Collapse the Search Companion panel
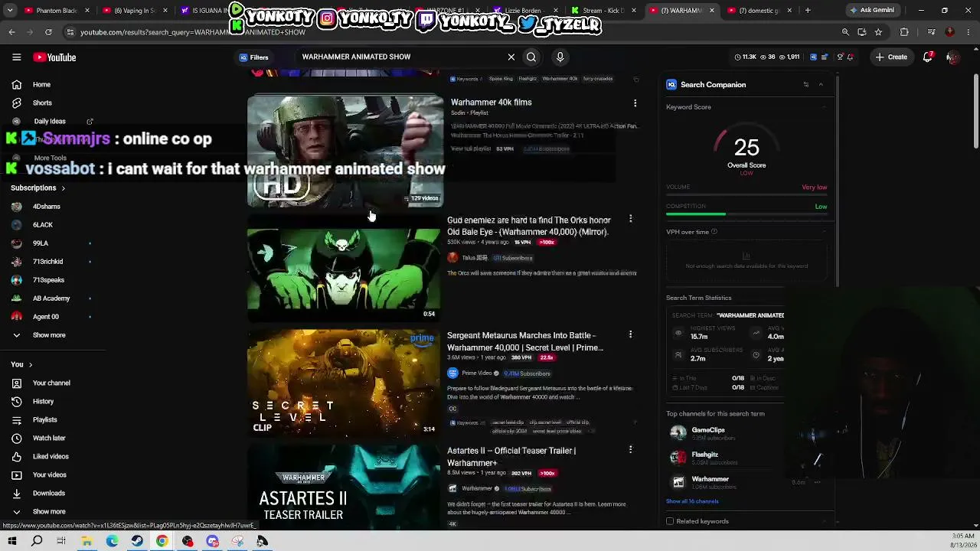 (821, 85)
